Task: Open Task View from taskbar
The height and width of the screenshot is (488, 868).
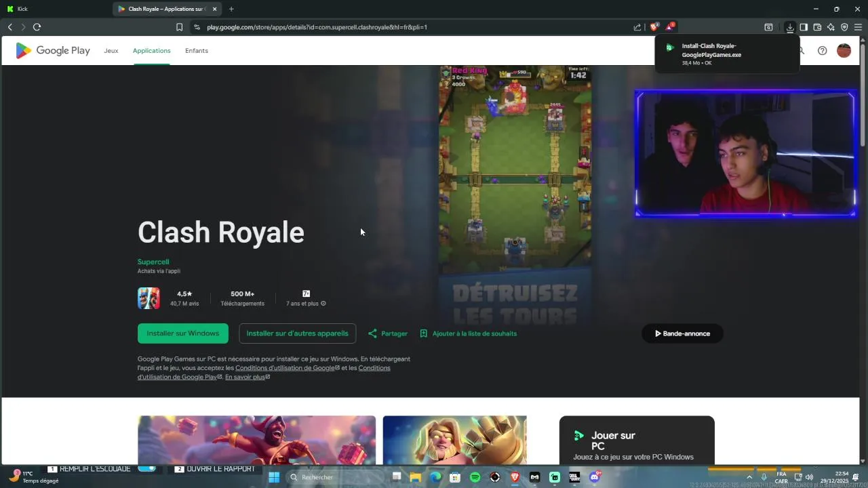Action: (x=396, y=477)
